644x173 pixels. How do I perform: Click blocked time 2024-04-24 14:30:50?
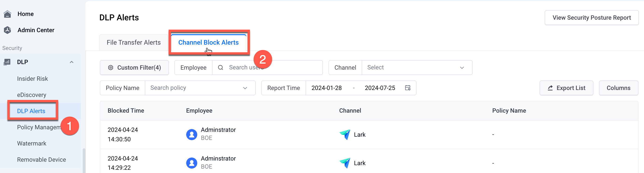tap(123, 134)
